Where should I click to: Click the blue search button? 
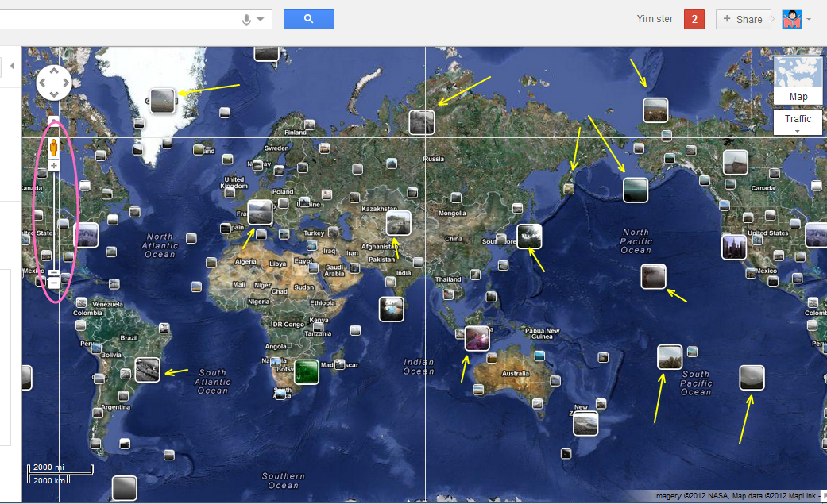coord(308,17)
